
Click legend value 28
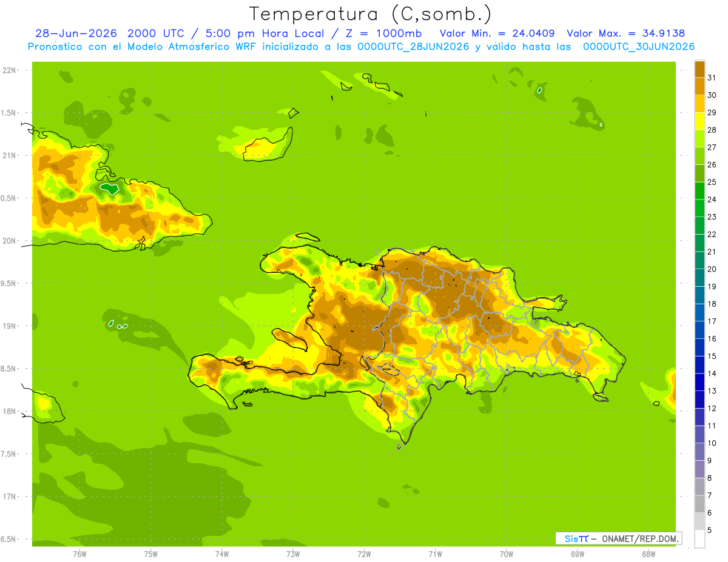712,130
